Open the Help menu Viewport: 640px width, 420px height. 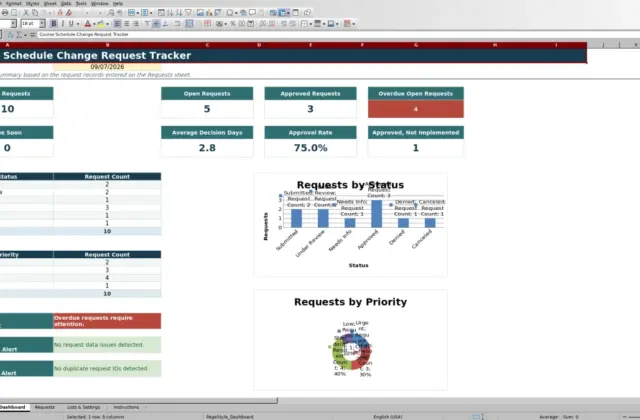pos(118,3)
